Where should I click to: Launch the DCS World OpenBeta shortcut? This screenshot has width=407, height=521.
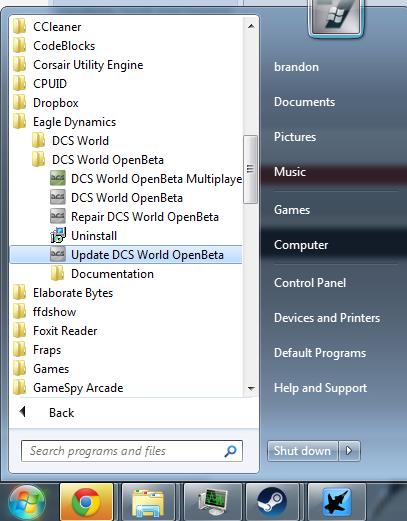tap(127, 198)
